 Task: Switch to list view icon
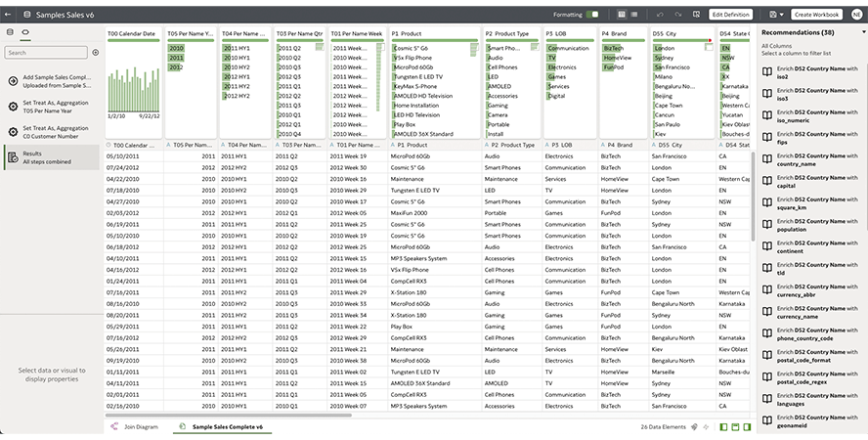[x=635, y=15]
